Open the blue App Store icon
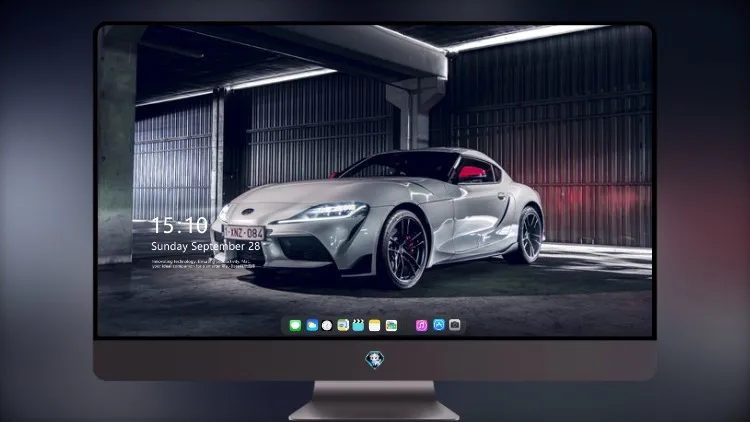 (439, 325)
